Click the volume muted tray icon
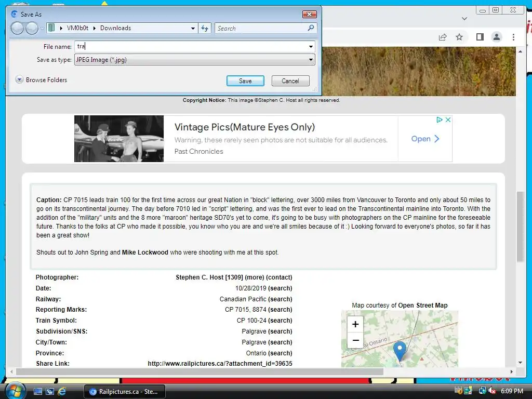 click(x=493, y=391)
